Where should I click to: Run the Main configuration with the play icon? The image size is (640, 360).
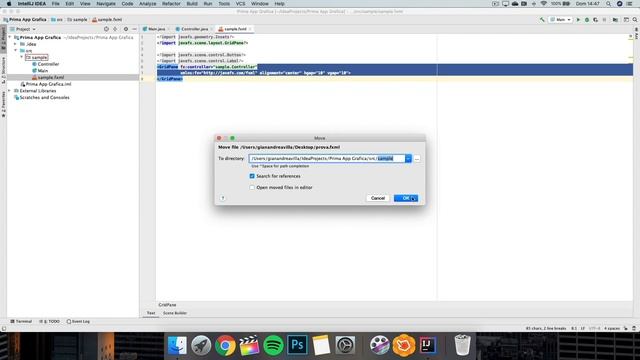578,20
